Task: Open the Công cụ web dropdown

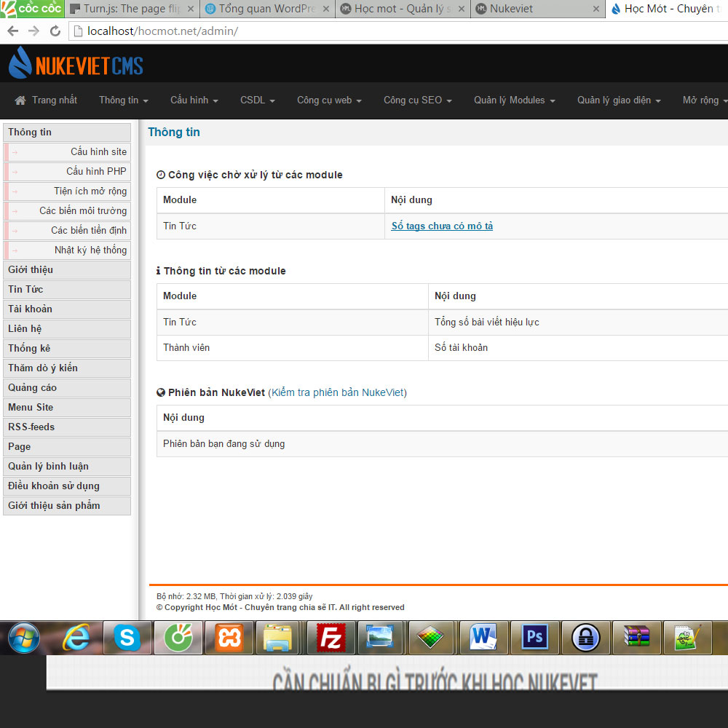Action: (x=329, y=100)
